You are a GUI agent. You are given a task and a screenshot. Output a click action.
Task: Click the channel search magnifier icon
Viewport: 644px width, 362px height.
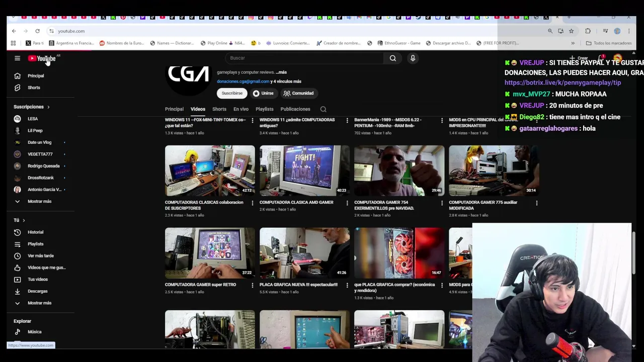pos(324,109)
